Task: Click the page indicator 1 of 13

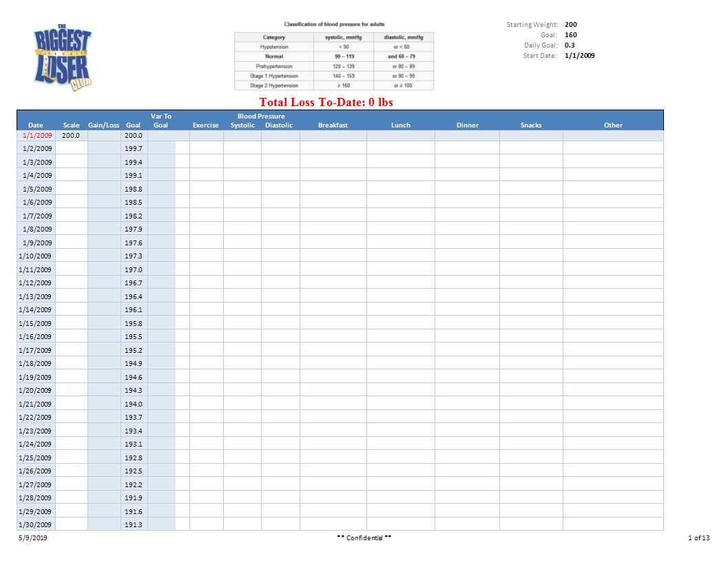Action: (x=699, y=538)
